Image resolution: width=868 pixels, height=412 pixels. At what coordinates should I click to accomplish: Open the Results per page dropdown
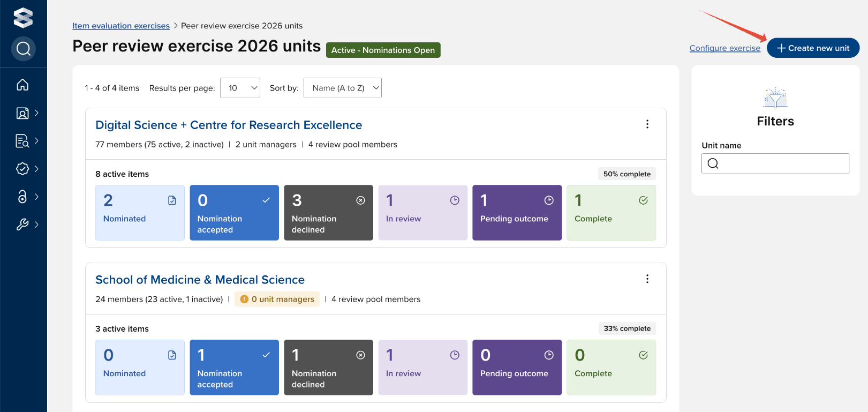[x=240, y=88]
